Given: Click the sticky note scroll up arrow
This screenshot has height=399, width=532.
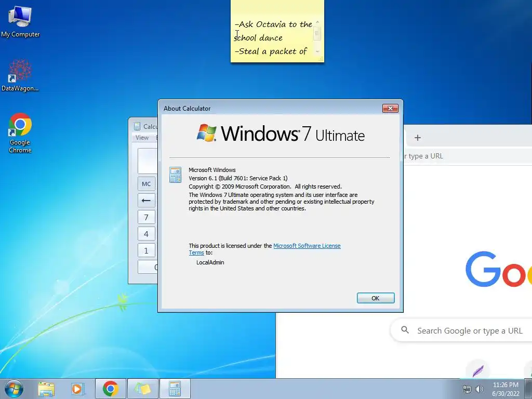Looking at the screenshot, I should [x=317, y=22].
